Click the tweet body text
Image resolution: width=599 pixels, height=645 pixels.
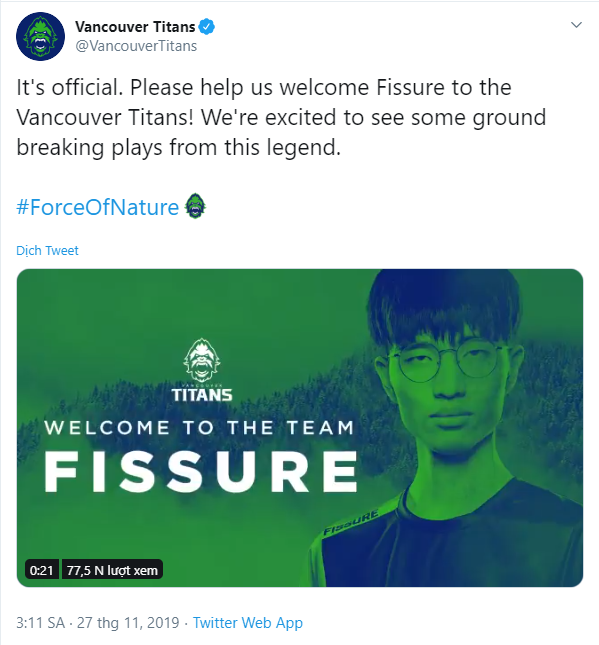[x=281, y=118]
